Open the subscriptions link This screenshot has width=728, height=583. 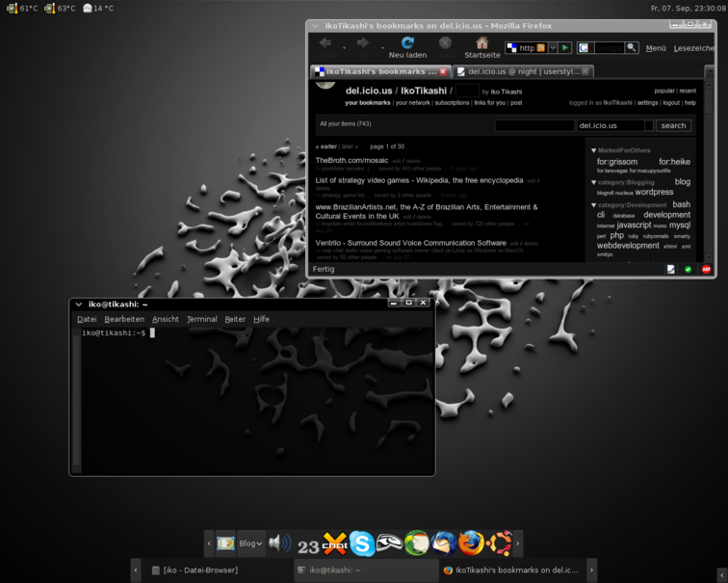pyautogui.click(x=452, y=103)
